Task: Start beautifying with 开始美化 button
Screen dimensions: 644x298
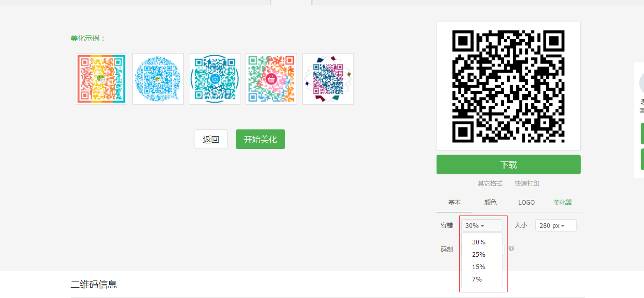Action: [260, 139]
